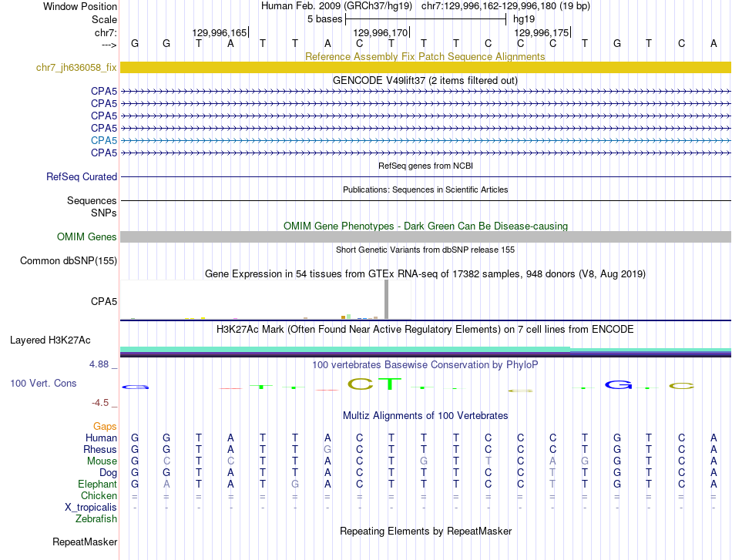Image resolution: width=732 pixels, height=560 pixels.
Task: Click the teal H3K27Ac signal band
Action: click(345, 349)
